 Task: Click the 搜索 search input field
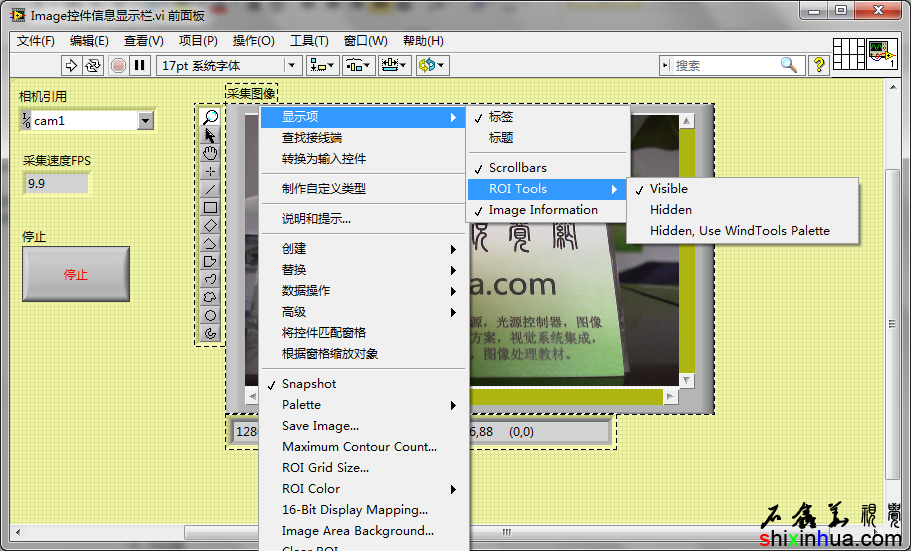click(x=724, y=65)
